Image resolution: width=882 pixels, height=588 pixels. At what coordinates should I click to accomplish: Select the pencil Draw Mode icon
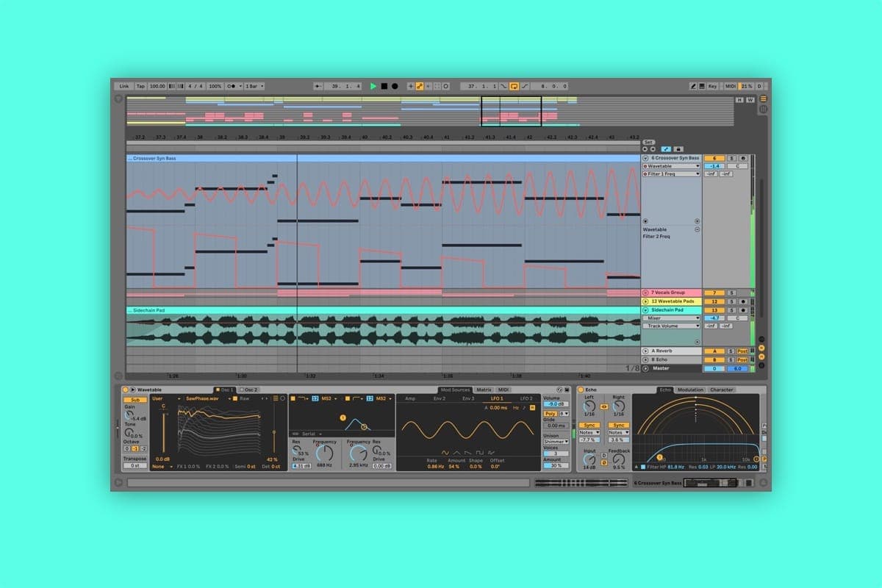693,86
